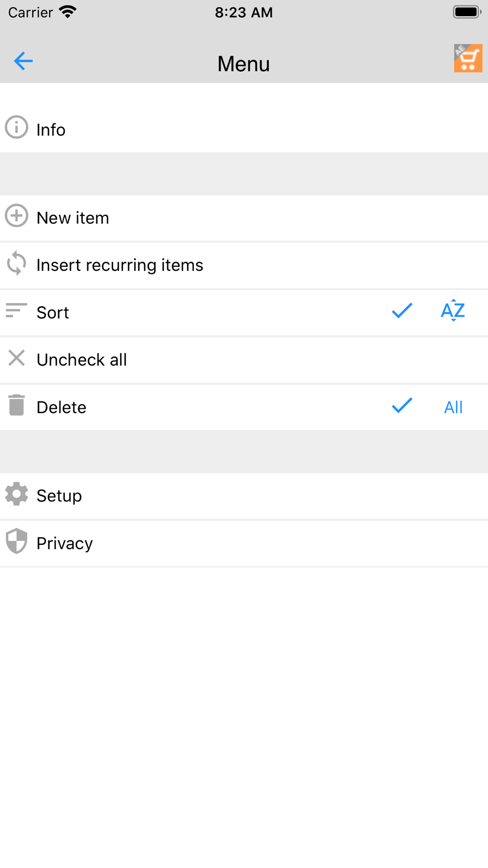Tap the Setup gear icon
This screenshot has width=488, height=868.
point(17,494)
